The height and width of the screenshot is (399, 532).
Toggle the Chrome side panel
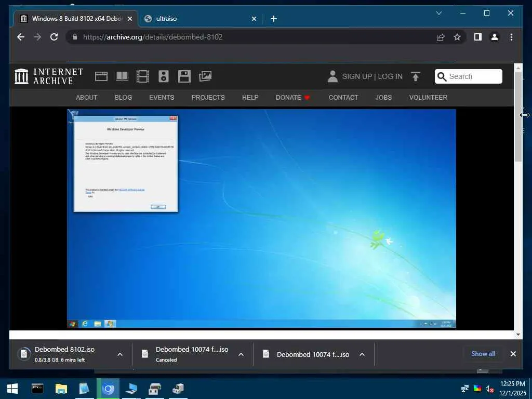coord(478,37)
